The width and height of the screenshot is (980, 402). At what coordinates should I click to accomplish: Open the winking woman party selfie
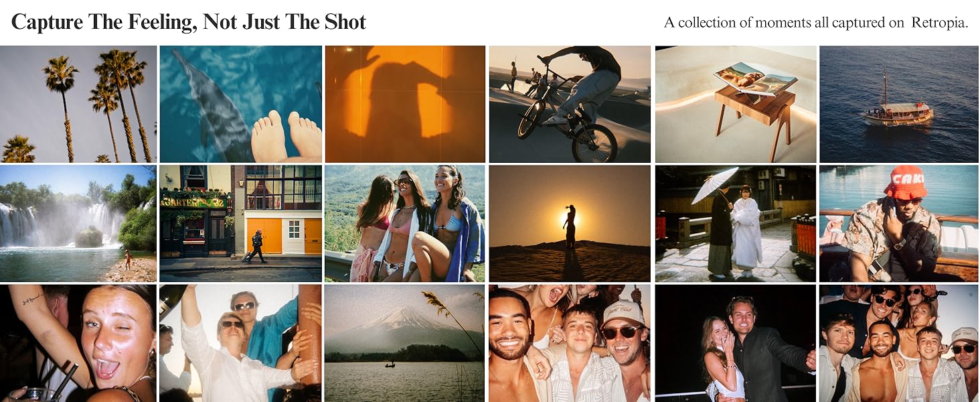click(78, 343)
